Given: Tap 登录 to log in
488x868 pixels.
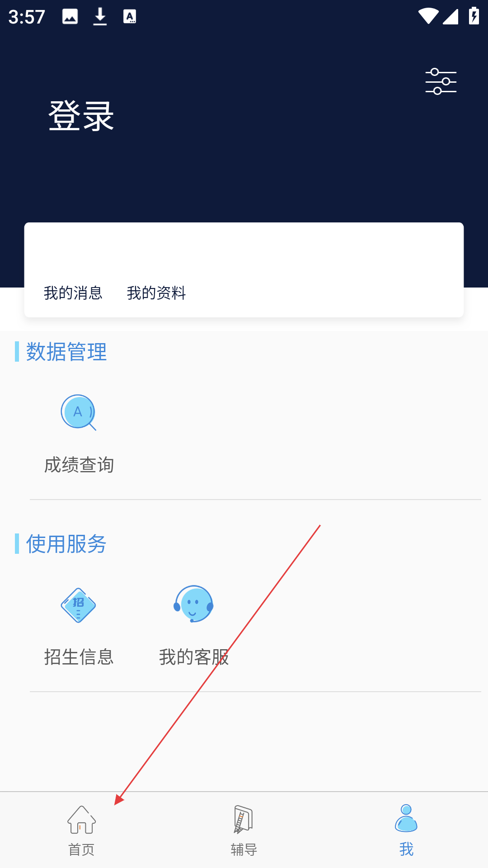Looking at the screenshot, I should click(x=81, y=116).
